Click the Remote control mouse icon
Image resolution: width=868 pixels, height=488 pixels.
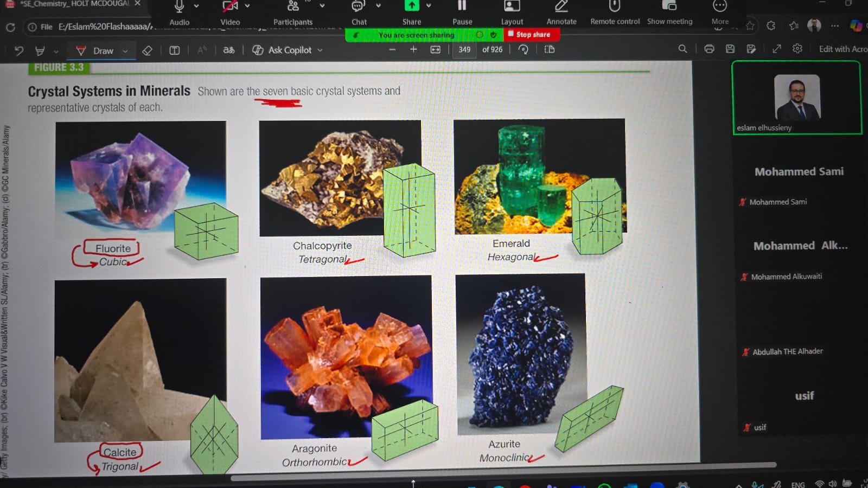(614, 8)
